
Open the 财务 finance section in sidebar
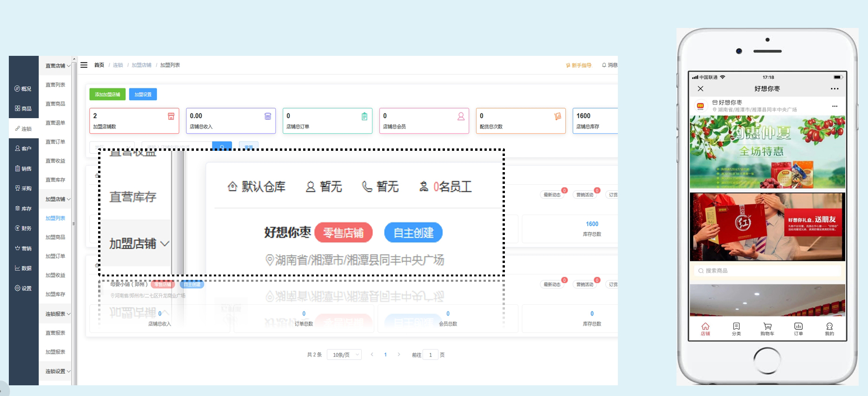coord(23,228)
